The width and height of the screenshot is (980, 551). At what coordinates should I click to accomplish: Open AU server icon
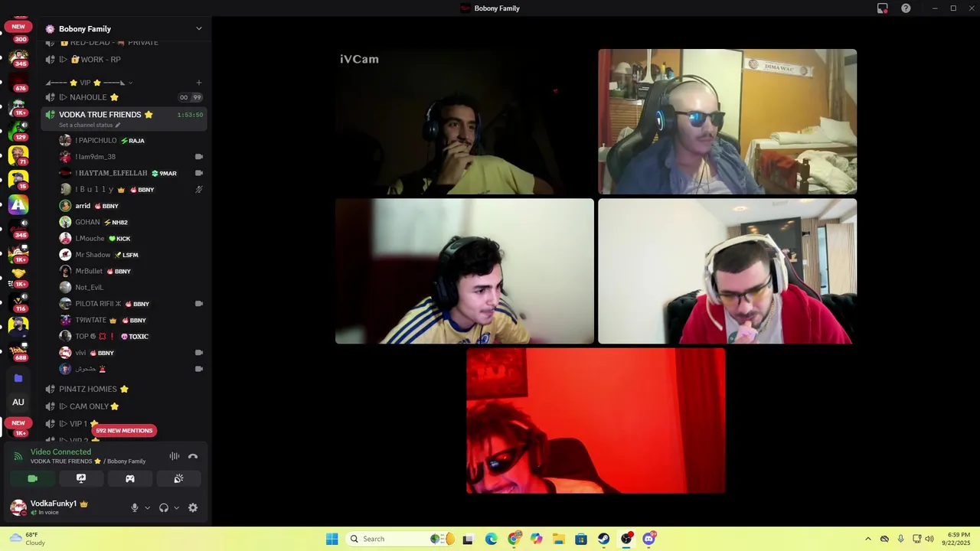coord(18,403)
